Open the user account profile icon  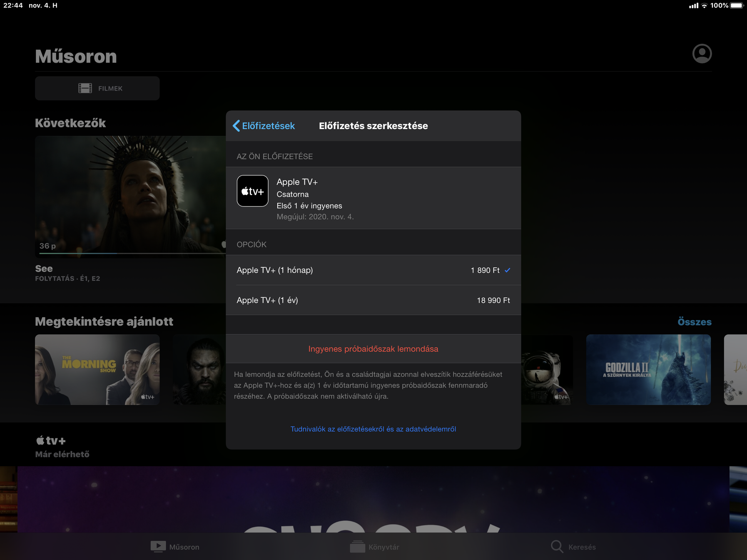[702, 54]
